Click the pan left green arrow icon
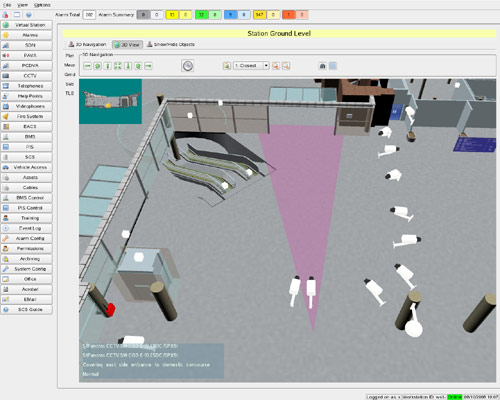 pyautogui.click(x=87, y=66)
